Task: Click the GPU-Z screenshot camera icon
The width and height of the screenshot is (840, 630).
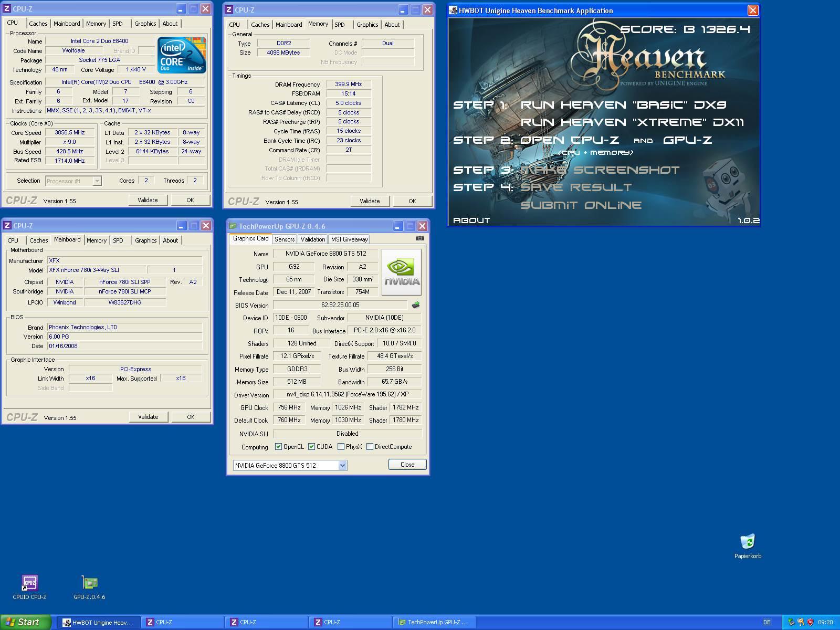Action: 420,238
